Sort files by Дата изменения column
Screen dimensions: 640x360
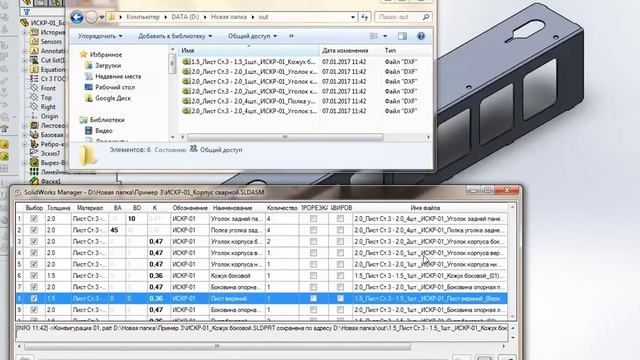point(350,50)
